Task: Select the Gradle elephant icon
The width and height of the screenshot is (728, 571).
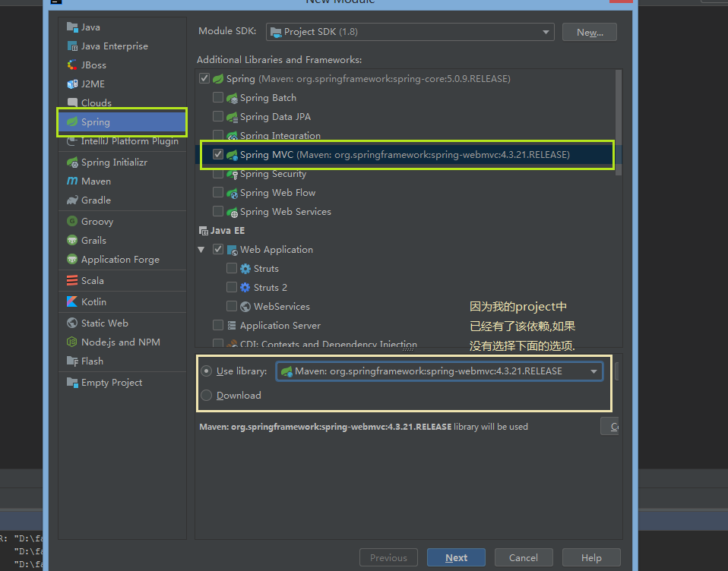Action: (x=72, y=200)
